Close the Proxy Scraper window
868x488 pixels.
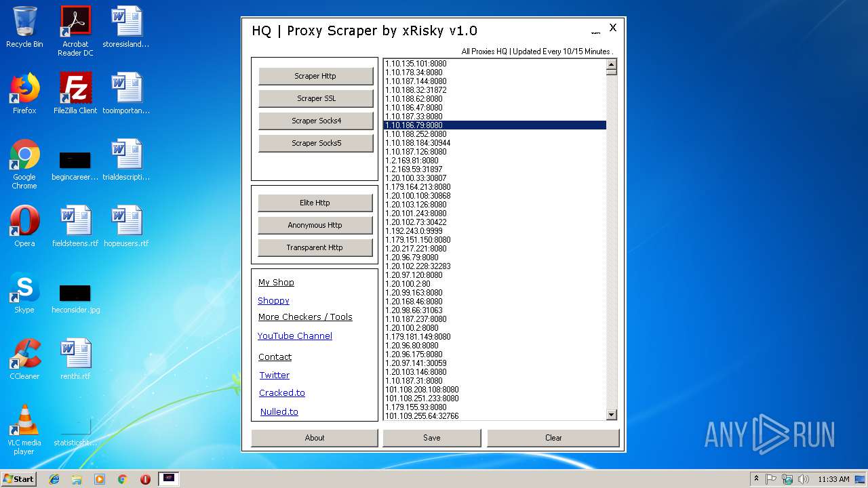[x=613, y=28]
